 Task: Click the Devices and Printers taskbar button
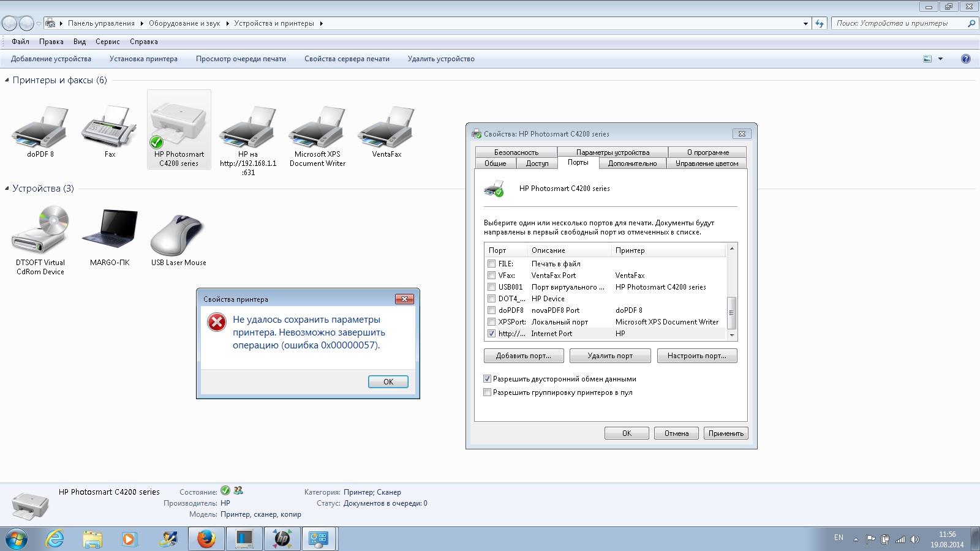click(x=319, y=539)
